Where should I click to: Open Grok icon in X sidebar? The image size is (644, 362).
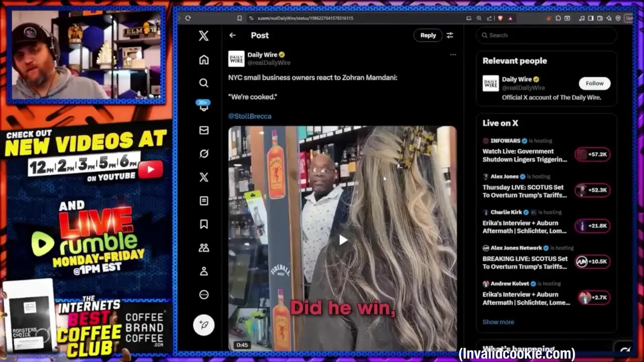204,154
